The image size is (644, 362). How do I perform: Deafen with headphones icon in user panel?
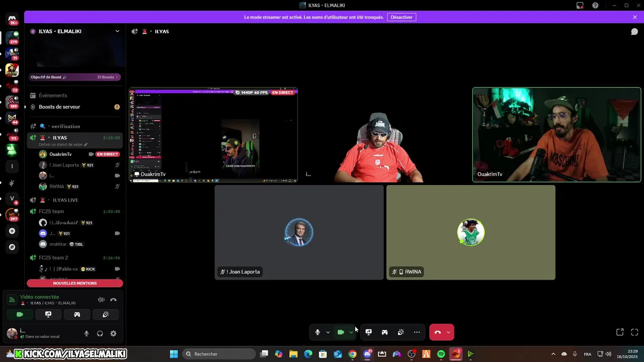(x=100, y=333)
